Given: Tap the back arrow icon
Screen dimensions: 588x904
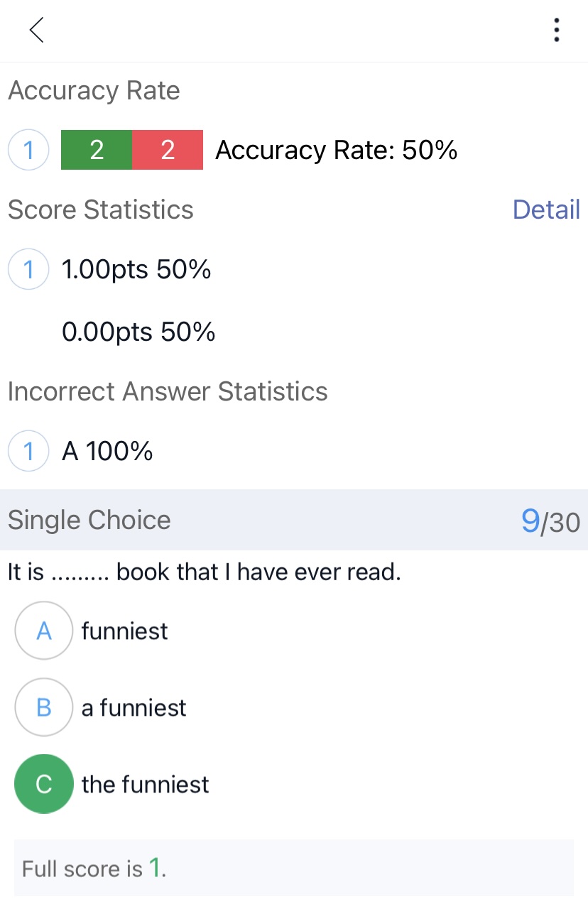Looking at the screenshot, I should coord(37,31).
